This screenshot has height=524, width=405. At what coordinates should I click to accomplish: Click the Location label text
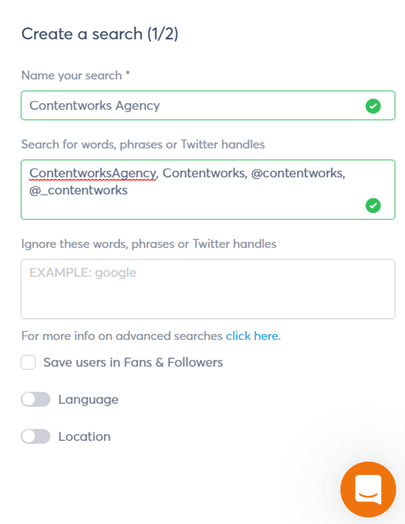[84, 436]
